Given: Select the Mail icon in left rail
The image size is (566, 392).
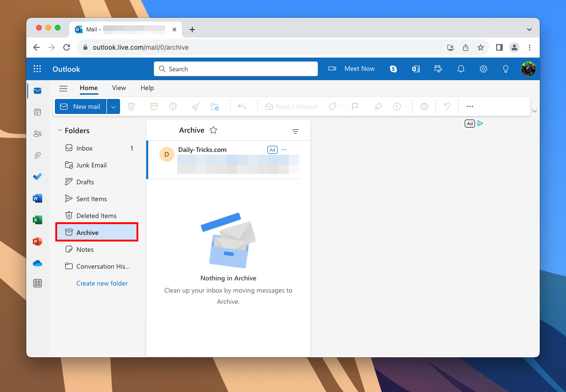Looking at the screenshot, I should click(38, 90).
